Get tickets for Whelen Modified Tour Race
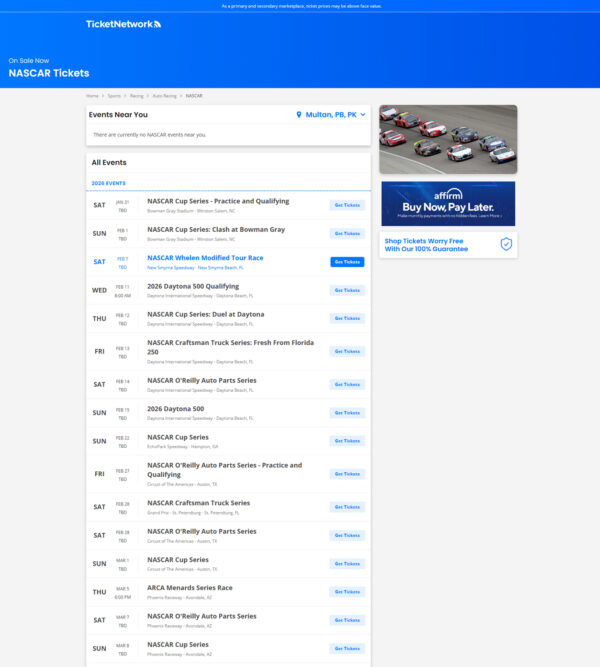Screen dimensions: 600x667 [347, 262]
